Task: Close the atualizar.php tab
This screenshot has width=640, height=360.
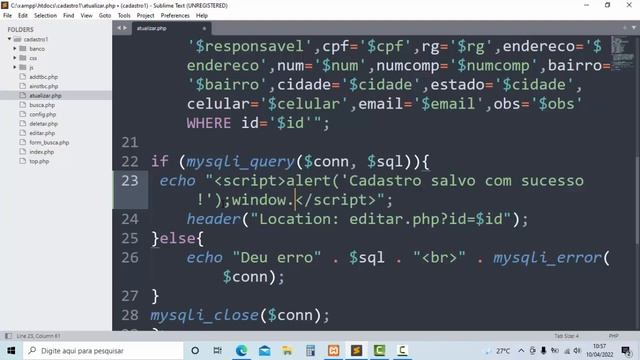Action: (204, 29)
